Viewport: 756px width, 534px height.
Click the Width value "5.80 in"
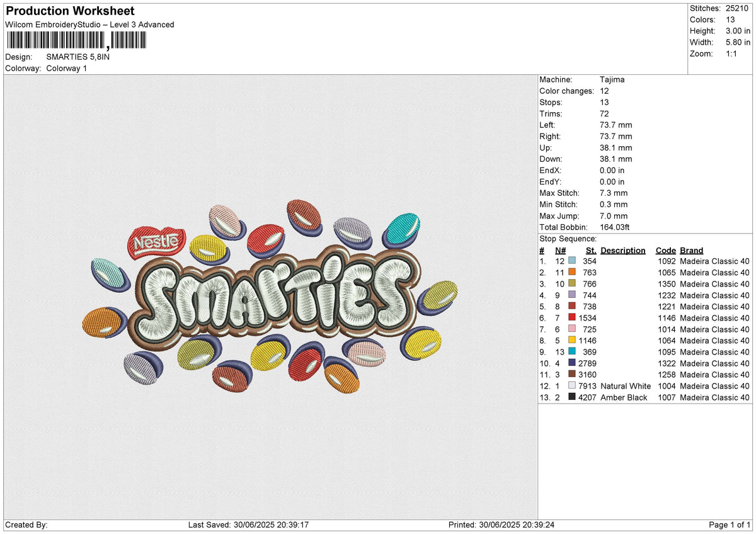[x=738, y=42]
